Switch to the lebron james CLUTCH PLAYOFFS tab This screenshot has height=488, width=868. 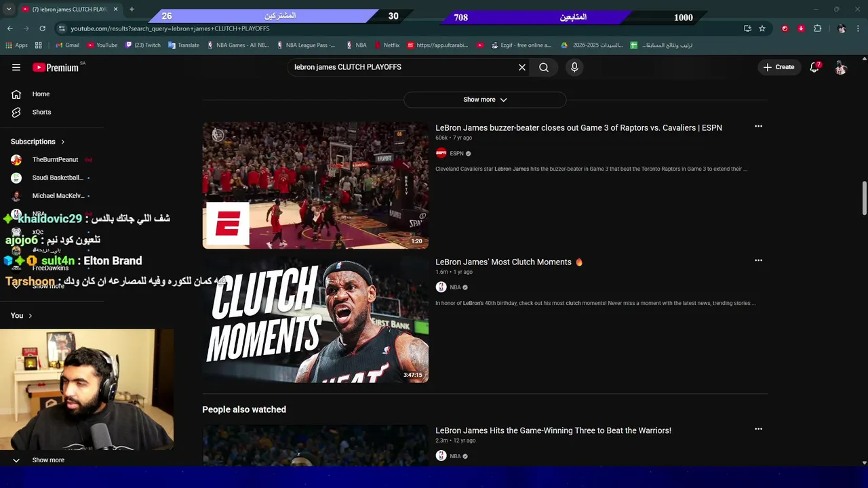pos(70,9)
